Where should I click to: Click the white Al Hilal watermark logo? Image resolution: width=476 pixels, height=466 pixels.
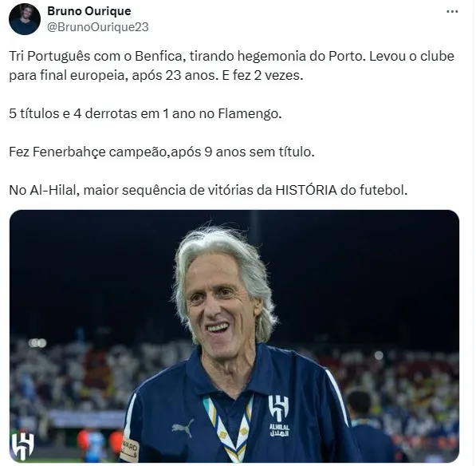click(23, 446)
